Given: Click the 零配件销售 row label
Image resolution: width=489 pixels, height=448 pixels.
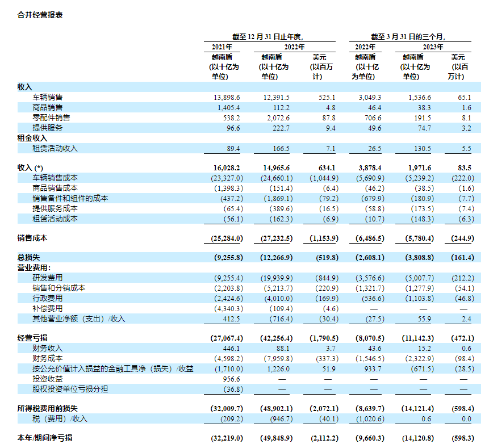Looking at the screenshot, I should (x=51, y=118).
